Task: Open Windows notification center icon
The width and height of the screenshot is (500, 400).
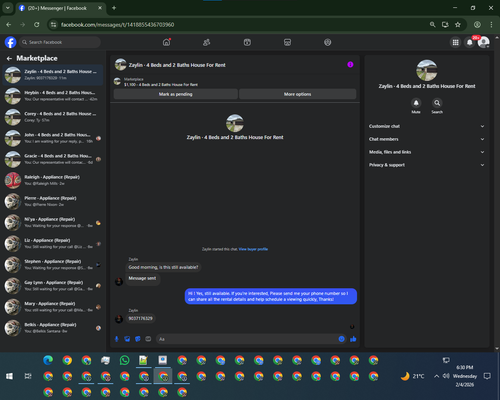Action: 487,376
